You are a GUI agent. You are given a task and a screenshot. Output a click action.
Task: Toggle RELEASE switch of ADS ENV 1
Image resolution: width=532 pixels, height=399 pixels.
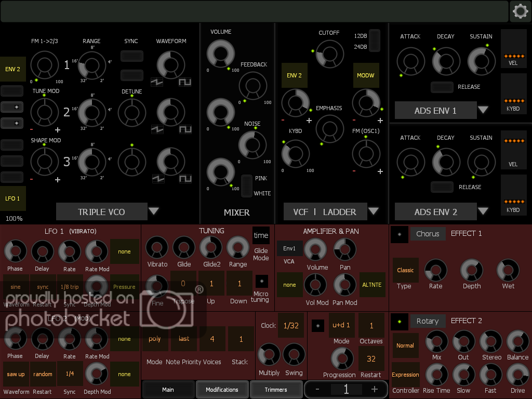[x=442, y=87]
